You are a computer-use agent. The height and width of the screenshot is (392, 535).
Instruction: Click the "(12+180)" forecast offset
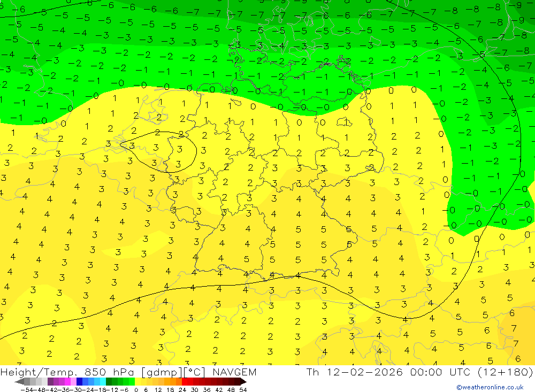505,372
